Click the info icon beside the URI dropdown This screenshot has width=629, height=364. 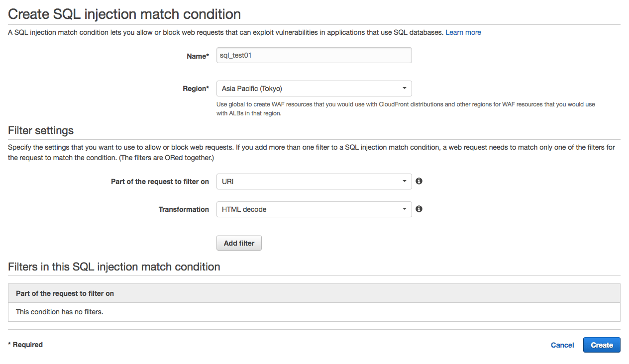pos(419,181)
